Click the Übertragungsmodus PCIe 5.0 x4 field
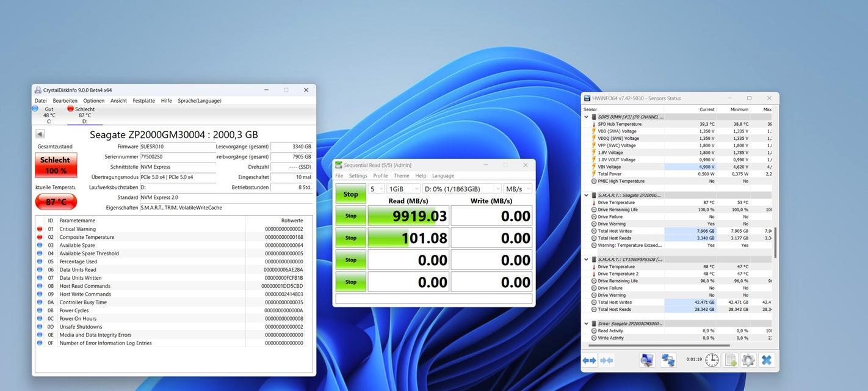This screenshot has height=391, width=868. tap(178, 177)
